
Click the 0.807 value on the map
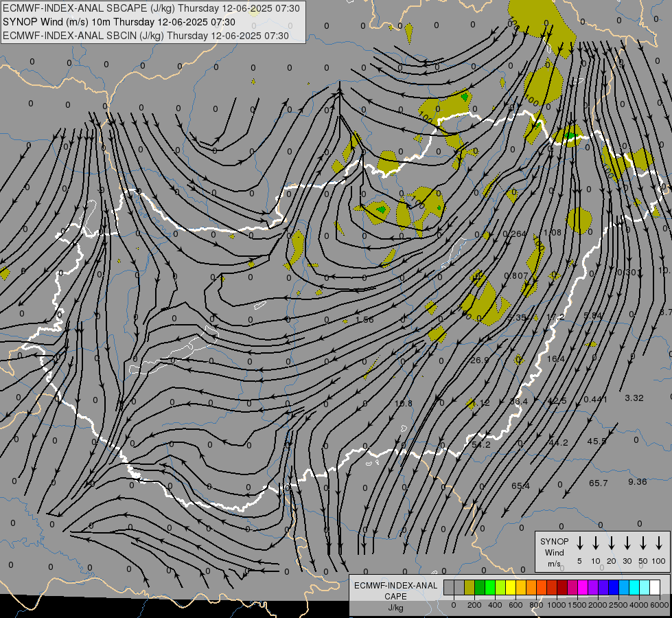point(516,276)
